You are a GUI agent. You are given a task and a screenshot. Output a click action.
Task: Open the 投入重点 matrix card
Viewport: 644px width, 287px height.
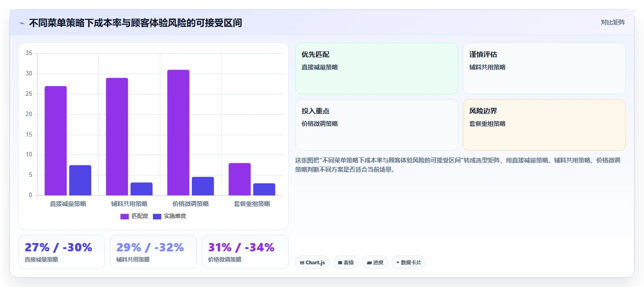[377, 125]
